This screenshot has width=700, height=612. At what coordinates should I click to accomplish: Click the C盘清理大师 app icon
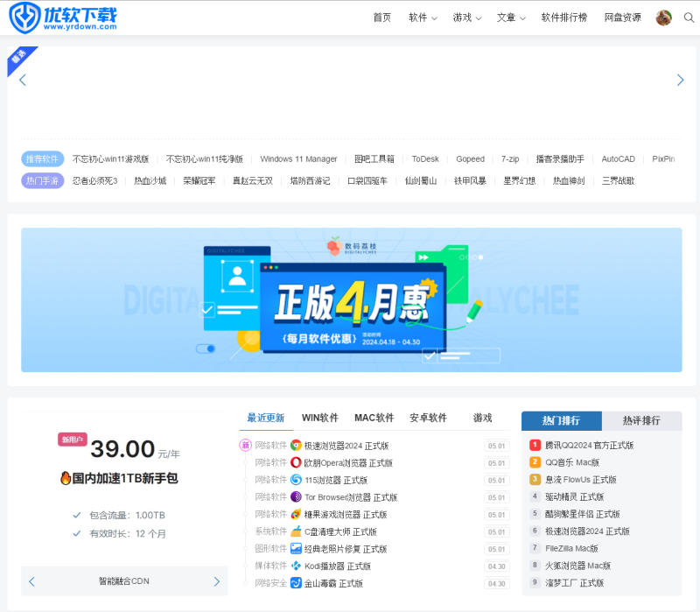(296, 531)
